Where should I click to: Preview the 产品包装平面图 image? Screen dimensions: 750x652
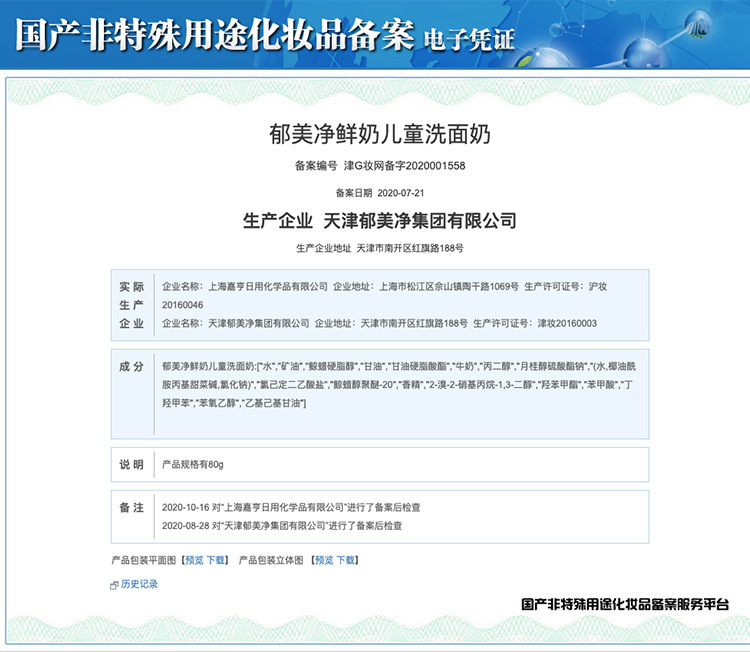194,560
